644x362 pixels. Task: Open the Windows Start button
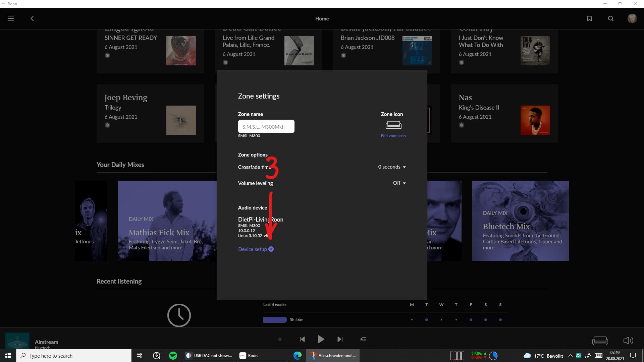pos(8,356)
